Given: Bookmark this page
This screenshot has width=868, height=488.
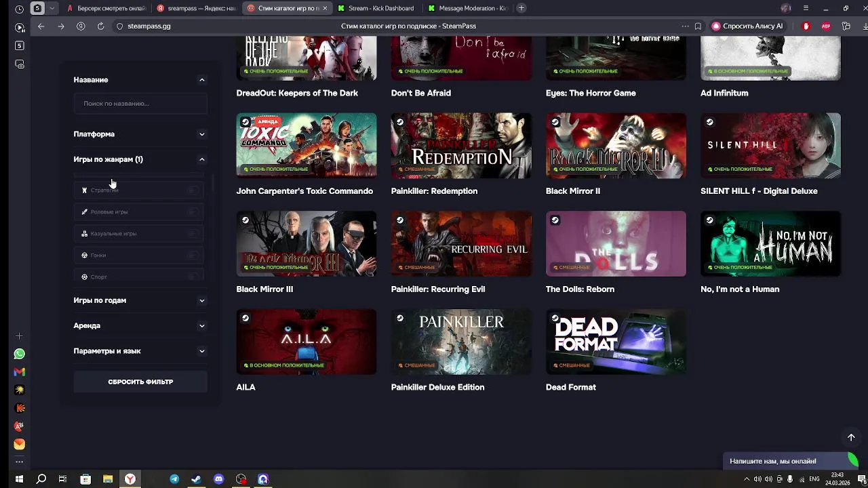Looking at the screenshot, I should (x=698, y=26).
